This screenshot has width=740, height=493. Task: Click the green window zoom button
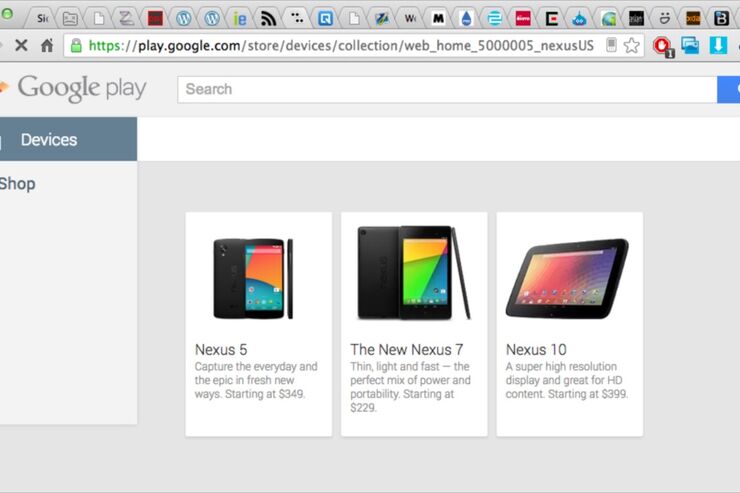(7, 14)
